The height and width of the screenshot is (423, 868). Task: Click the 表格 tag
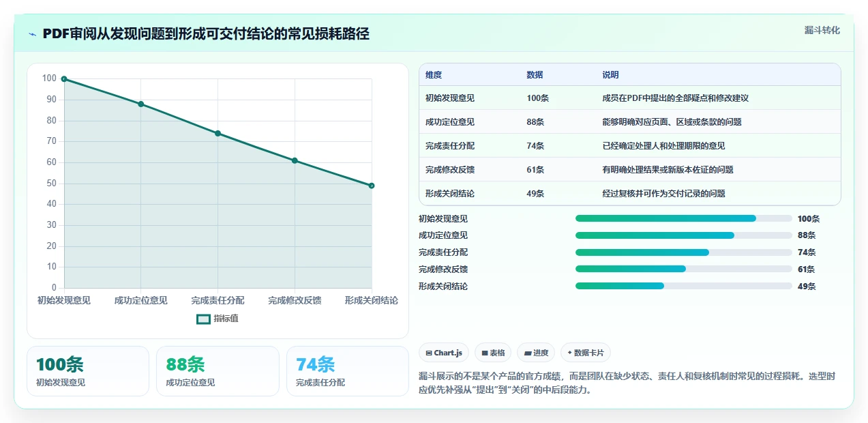pos(493,353)
